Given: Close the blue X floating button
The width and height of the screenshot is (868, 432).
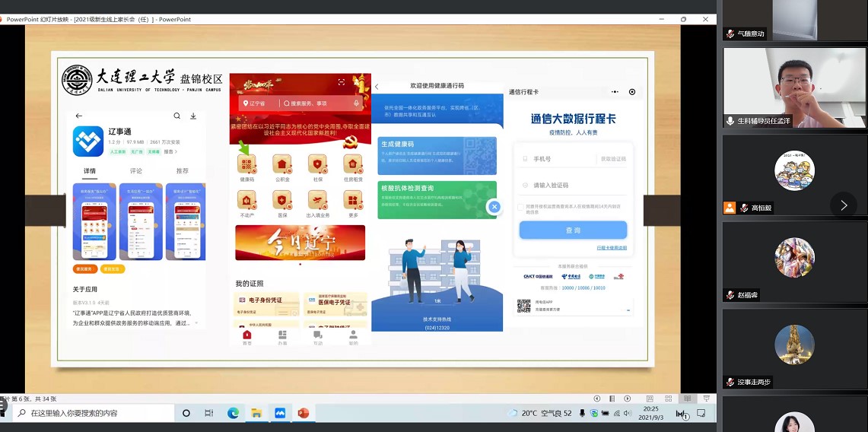Looking at the screenshot, I should pos(494,207).
